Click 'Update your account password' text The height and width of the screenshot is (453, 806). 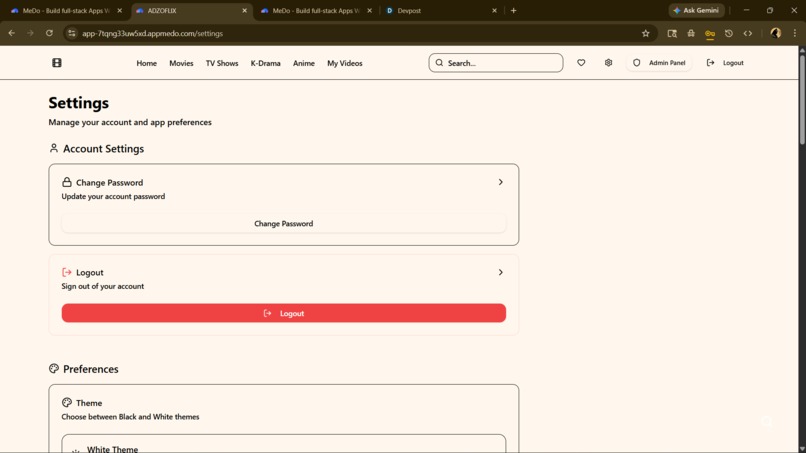point(113,196)
